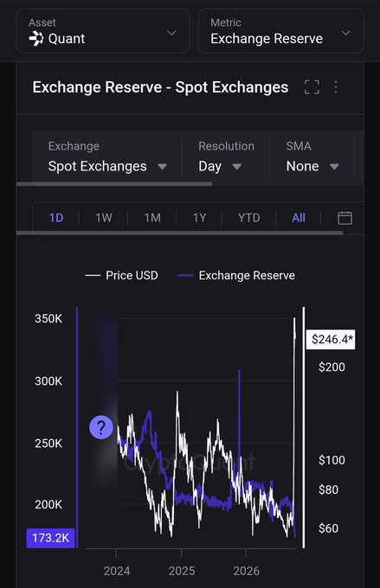The image size is (380, 588).
Task: Click the 200K y-axis label
Action: [x=48, y=505]
